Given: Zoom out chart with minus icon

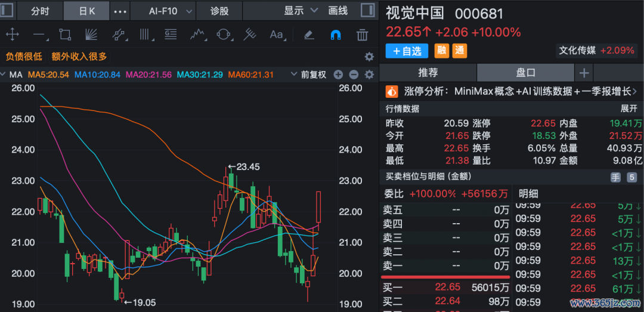Looking at the screenshot, I should pos(354,75).
